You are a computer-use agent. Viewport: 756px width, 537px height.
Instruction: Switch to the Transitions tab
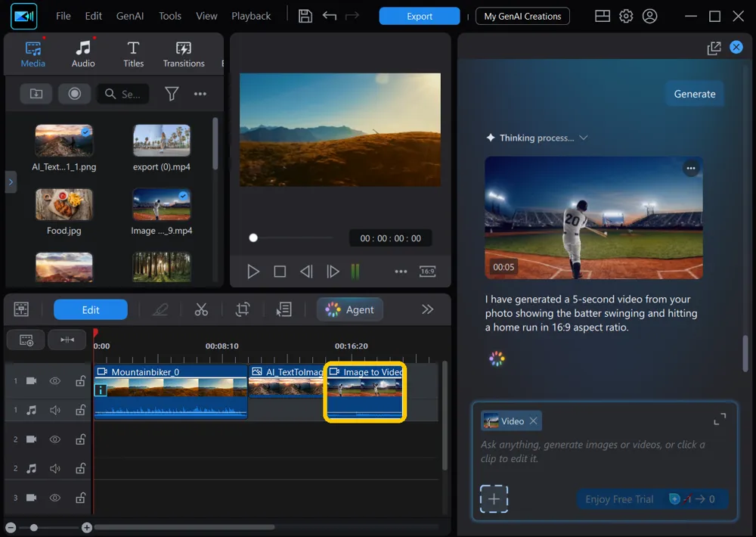pyautogui.click(x=183, y=54)
